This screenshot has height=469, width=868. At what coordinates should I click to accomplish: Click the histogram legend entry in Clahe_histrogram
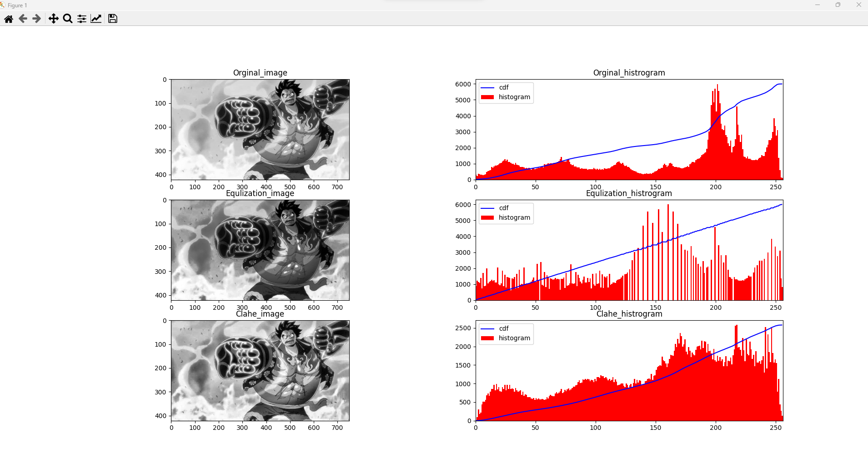click(x=513, y=338)
